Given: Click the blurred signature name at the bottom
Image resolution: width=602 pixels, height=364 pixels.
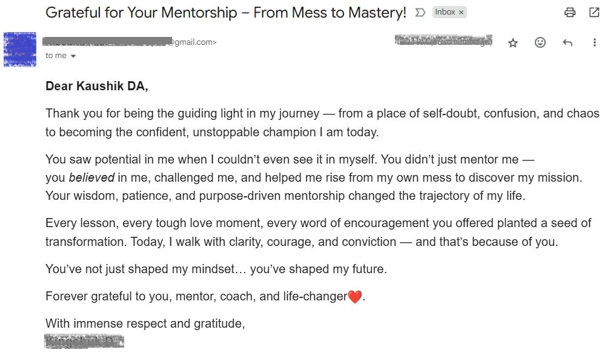Looking at the screenshot, I should [x=84, y=341].
